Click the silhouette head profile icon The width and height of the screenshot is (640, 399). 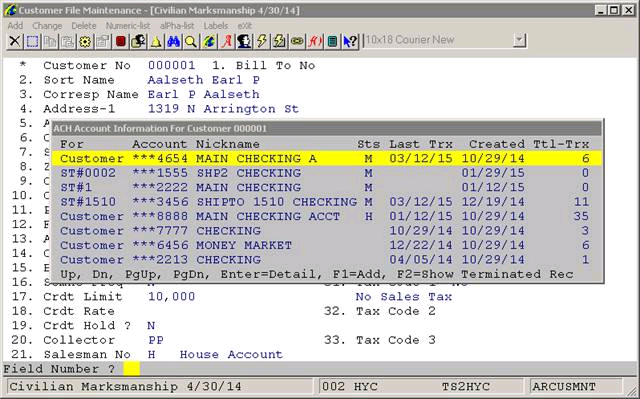244,41
